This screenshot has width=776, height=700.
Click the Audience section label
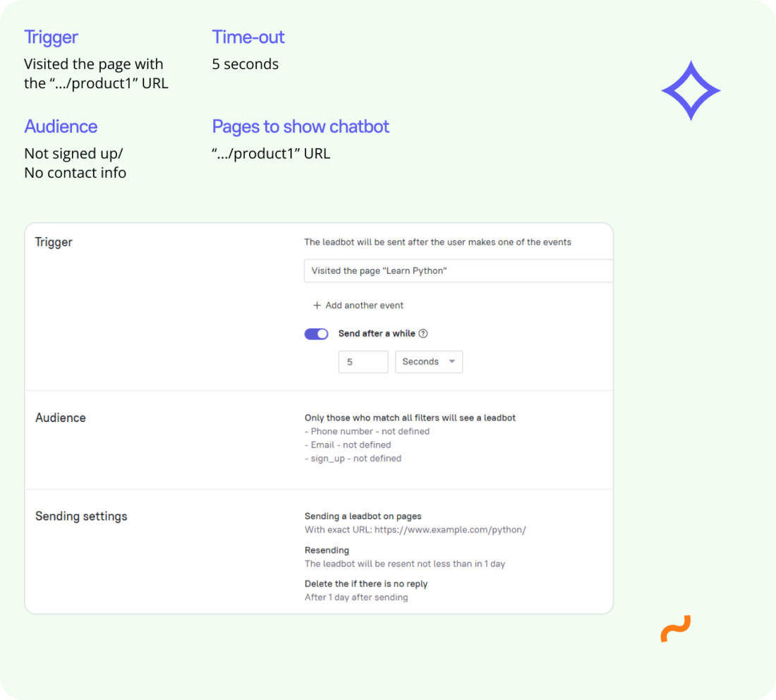click(x=61, y=417)
